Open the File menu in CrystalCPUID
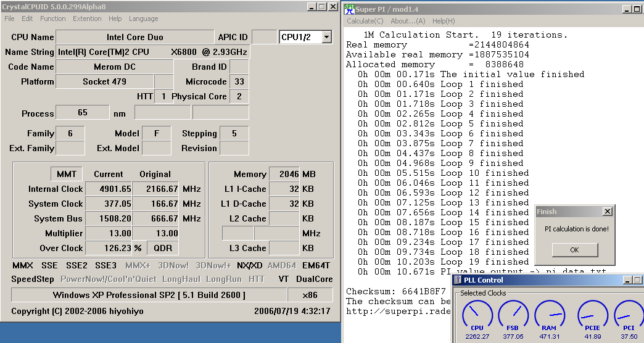 9,19
